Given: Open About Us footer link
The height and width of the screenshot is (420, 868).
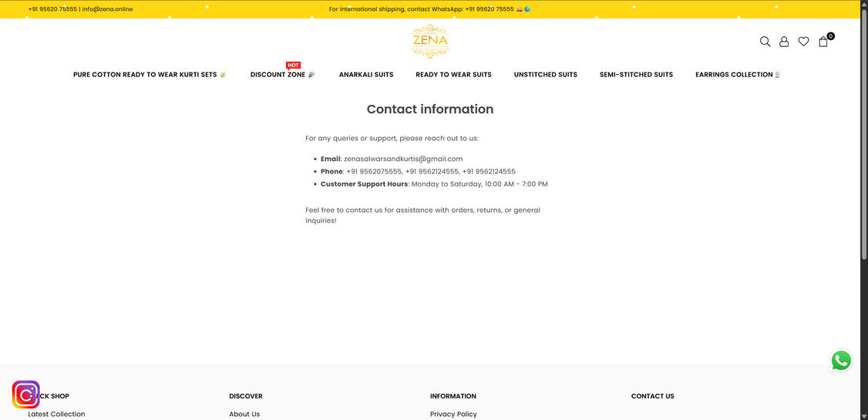Looking at the screenshot, I should coord(244,414).
